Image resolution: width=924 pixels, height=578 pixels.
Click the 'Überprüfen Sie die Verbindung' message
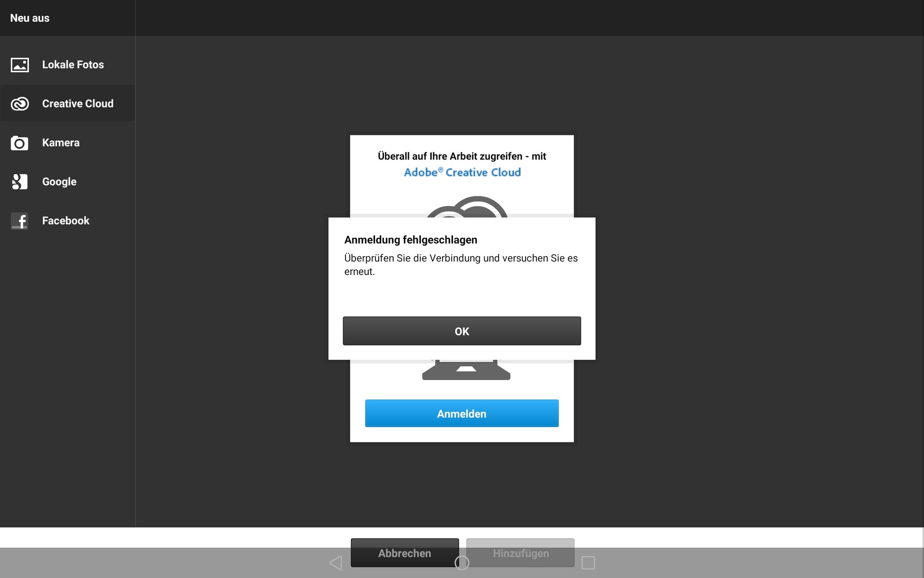(x=461, y=265)
